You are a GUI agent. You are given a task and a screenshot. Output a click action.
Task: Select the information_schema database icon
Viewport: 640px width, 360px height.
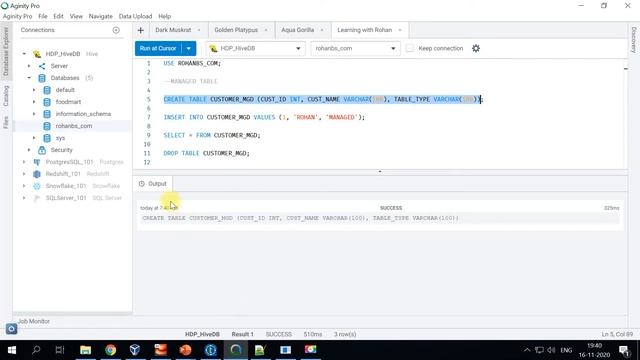[x=47, y=114]
